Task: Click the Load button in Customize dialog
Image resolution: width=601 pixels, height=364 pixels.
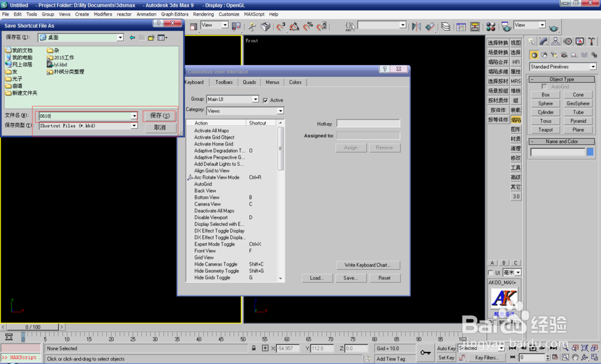Action: click(x=317, y=278)
